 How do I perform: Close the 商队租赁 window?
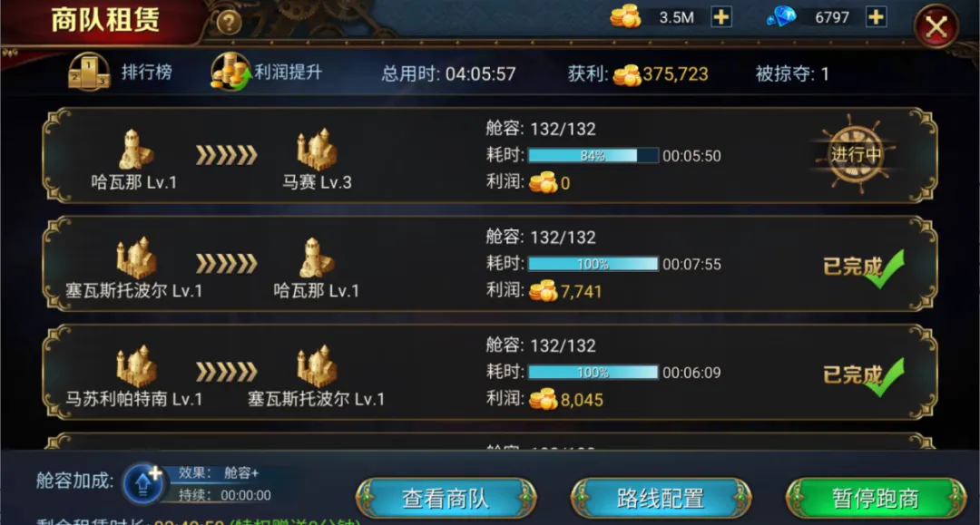(x=936, y=27)
